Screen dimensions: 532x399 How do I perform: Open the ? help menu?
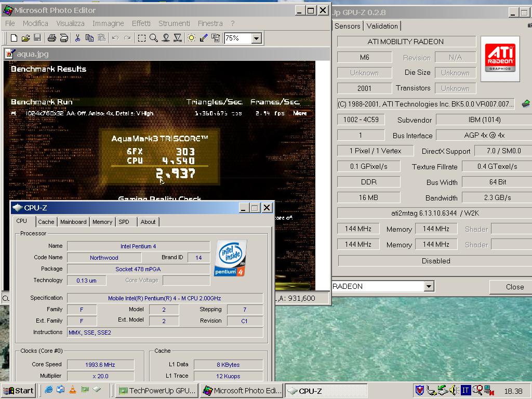[x=233, y=23]
